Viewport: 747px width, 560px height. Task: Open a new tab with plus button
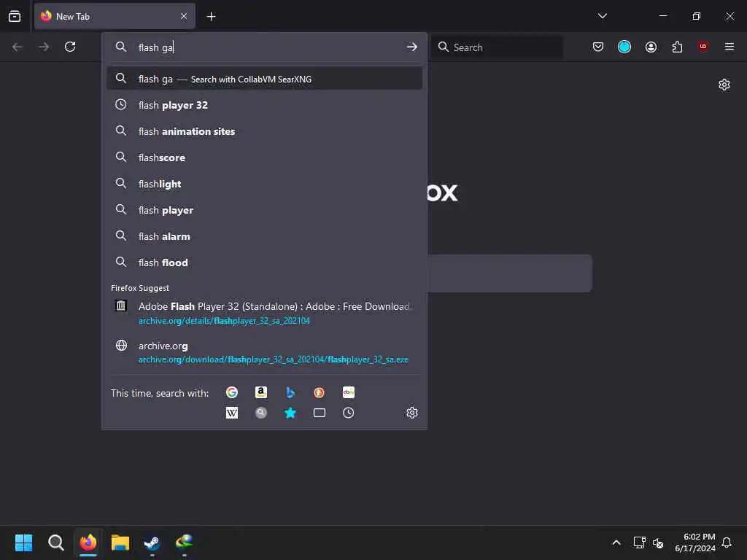[211, 17]
